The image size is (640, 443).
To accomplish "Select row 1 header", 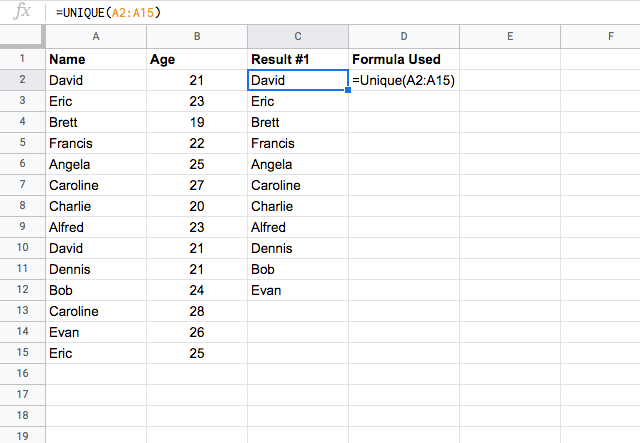I will point(22,59).
